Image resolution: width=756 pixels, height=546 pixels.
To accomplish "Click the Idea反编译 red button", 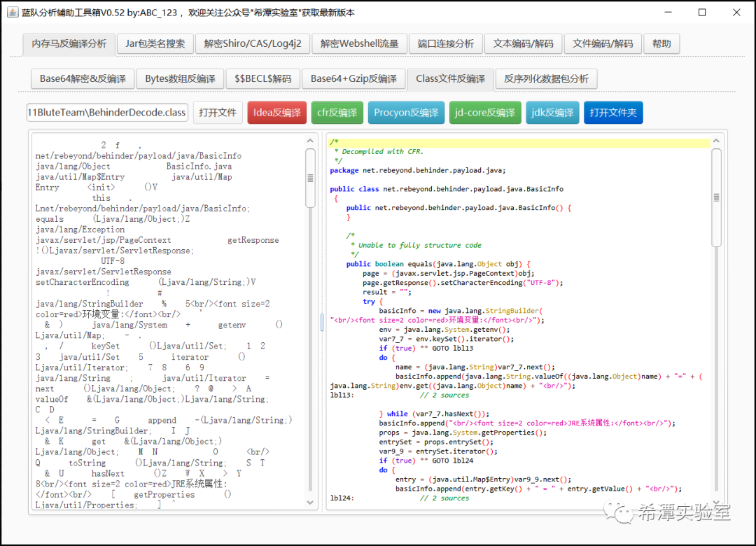I will [276, 113].
